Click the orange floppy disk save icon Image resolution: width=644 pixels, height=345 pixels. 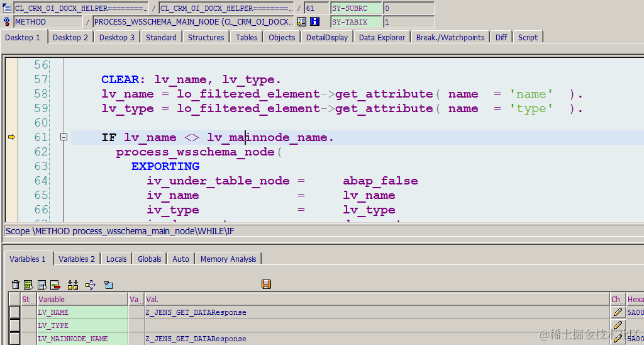(x=267, y=284)
